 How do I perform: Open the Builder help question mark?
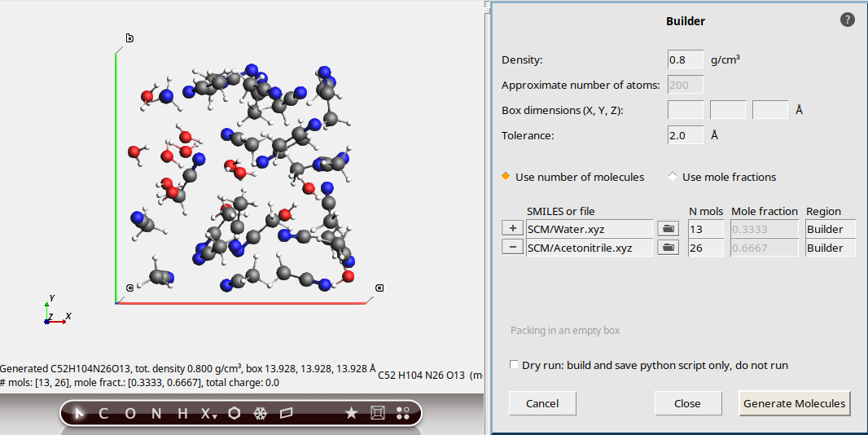tap(847, 20)
